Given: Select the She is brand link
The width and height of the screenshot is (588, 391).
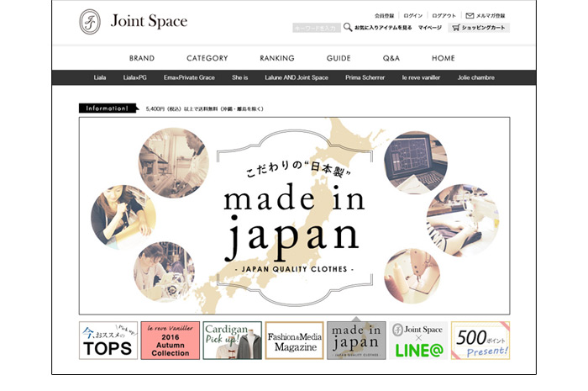Looking at the screenshot, I should pyautogui.click(x=240, y=77).
